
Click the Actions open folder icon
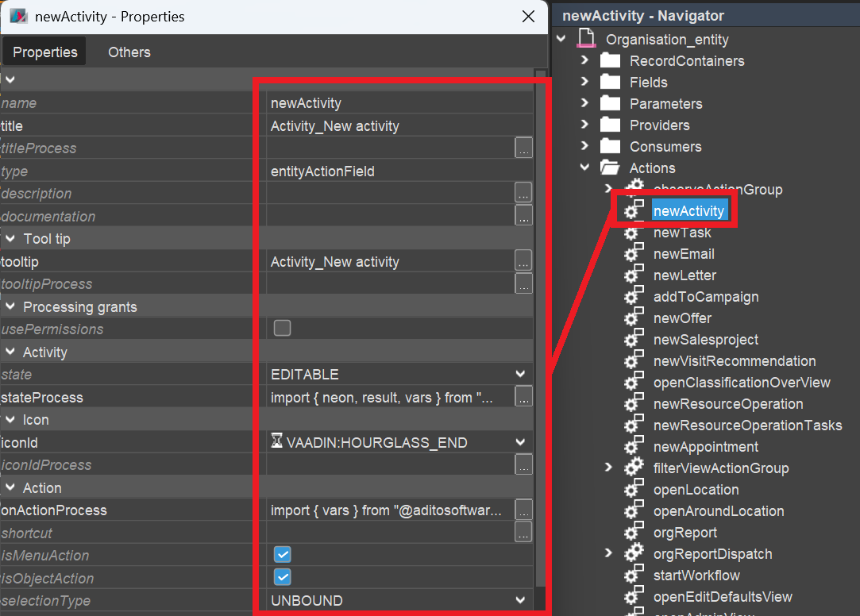609,168
